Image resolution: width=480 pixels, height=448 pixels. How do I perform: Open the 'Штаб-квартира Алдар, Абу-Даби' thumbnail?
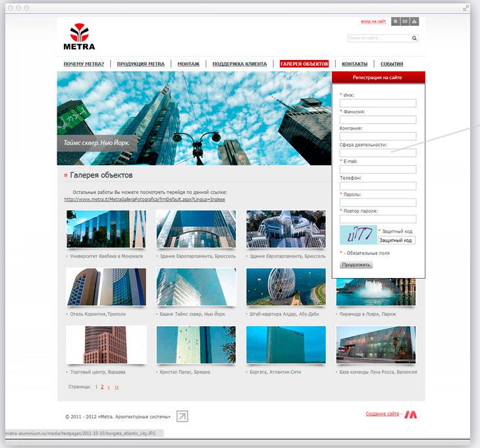(x=286, y=287)
